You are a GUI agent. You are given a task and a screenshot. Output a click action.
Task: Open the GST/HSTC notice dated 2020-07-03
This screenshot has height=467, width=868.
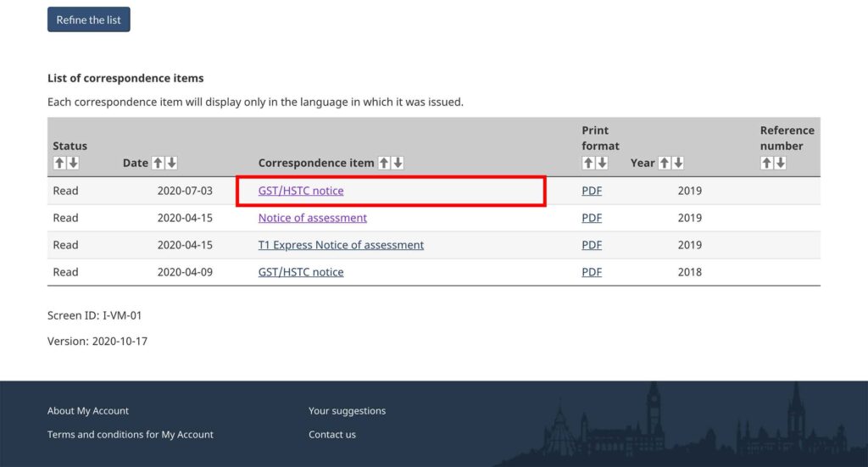pyautogui.click(x=301, y=191)
